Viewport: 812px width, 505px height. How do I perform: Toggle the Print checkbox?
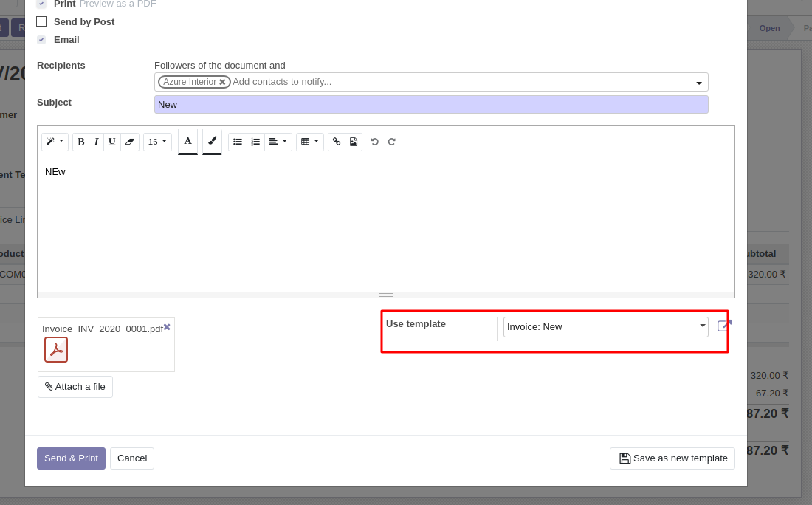(x=41, y=4)
